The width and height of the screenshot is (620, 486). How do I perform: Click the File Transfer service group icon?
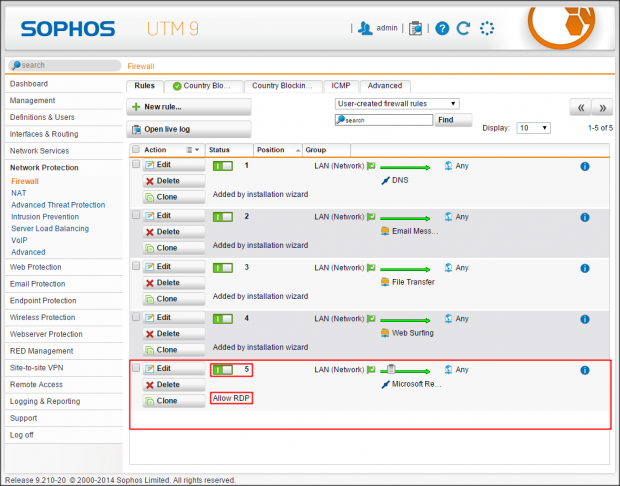coord(385,282)
